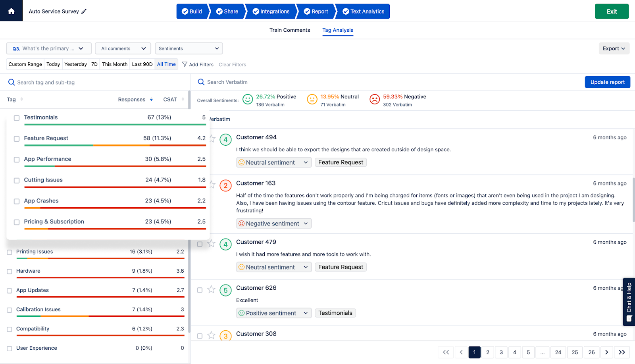
Task: Star the Customer 479 comment
Action: 211,244
